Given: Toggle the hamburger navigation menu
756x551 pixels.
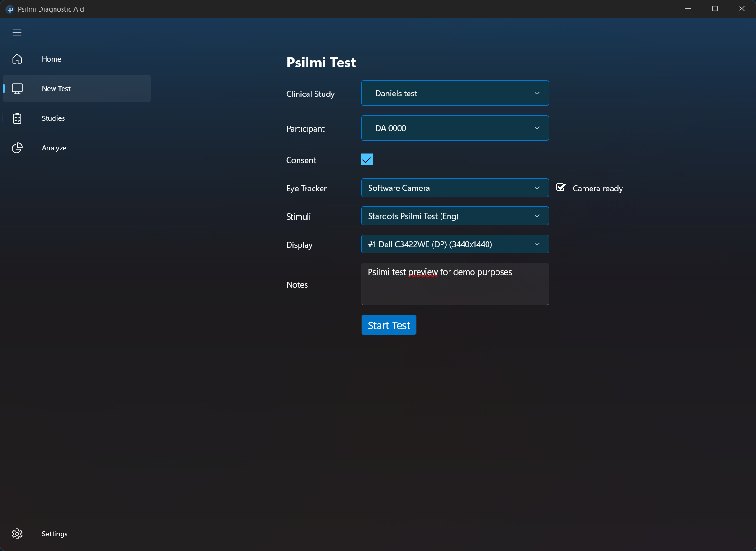Looking at the screenshot, I should 17,32.
